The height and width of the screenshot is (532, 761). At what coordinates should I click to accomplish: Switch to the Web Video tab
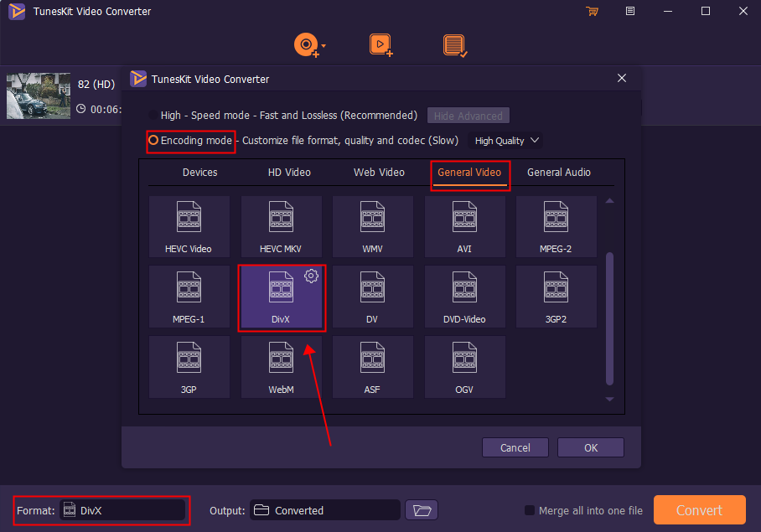coord(379,173)
